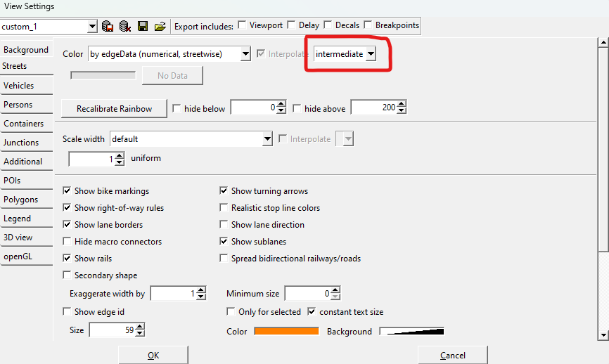Click Recalibrate Rainbow button
The image size is (609, 364).
(114, 109)
